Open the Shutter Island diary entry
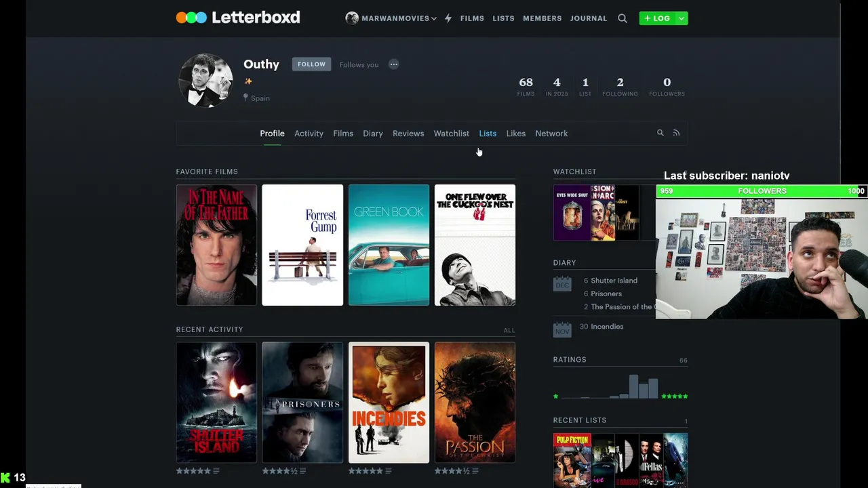Viewport: 868px width, 488px height. [614, 281]
